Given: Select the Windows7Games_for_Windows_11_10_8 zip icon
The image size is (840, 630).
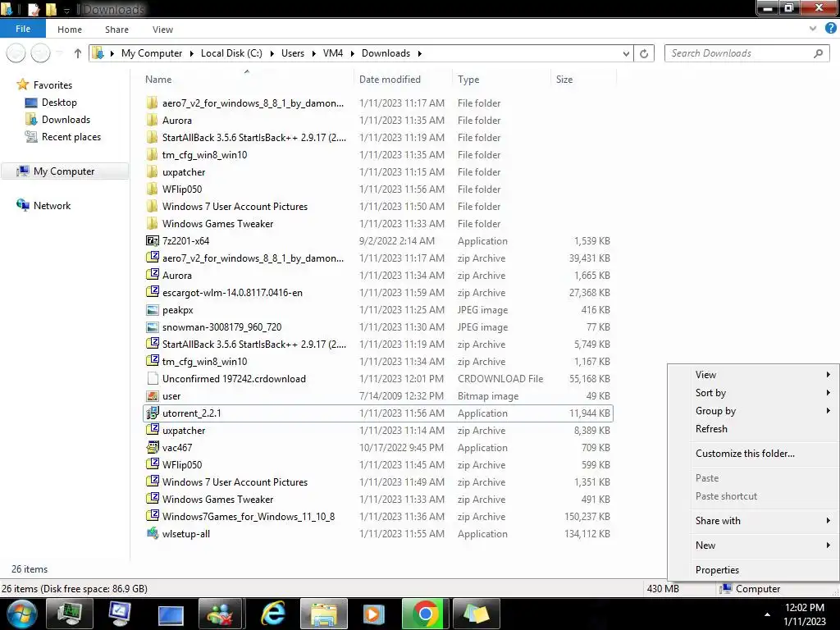Looking at the screenshot, I should 153,517.
